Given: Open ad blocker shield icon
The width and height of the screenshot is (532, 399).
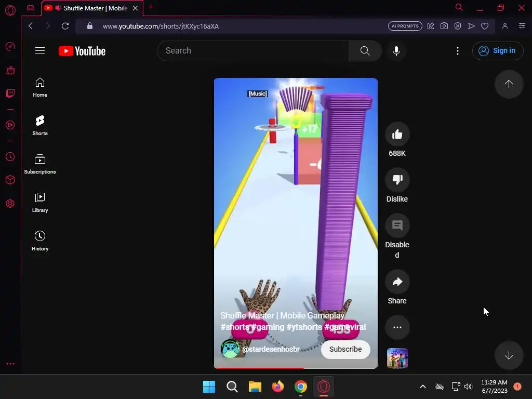Looking at the screenshot, I should tap(458, 26).
